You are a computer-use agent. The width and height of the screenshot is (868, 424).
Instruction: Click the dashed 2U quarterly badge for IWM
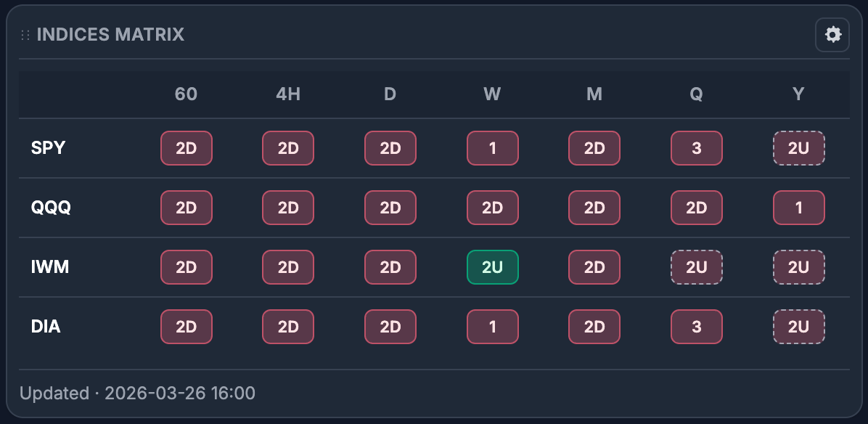coord(696,267)
